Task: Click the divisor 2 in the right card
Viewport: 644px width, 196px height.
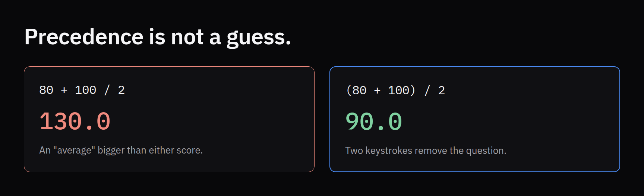Action: tap(442, 90)
